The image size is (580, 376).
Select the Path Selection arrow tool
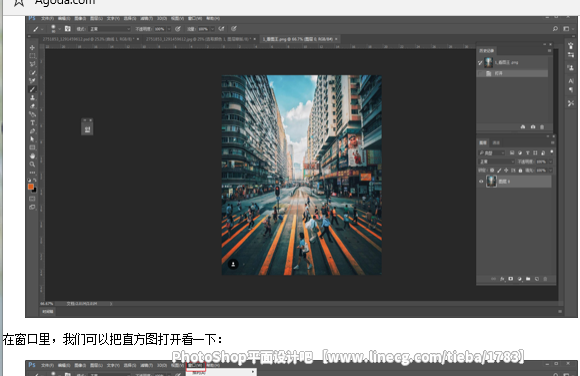32,139
